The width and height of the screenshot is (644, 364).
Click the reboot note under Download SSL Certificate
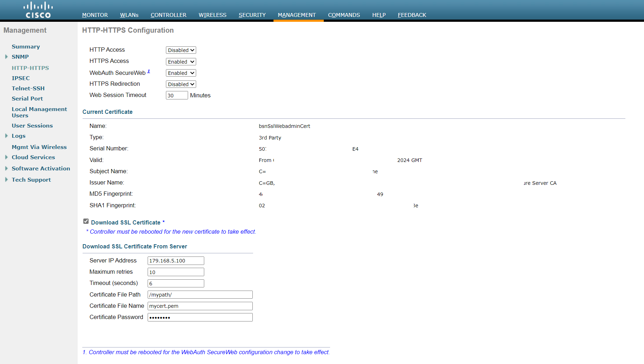[171, 232]
